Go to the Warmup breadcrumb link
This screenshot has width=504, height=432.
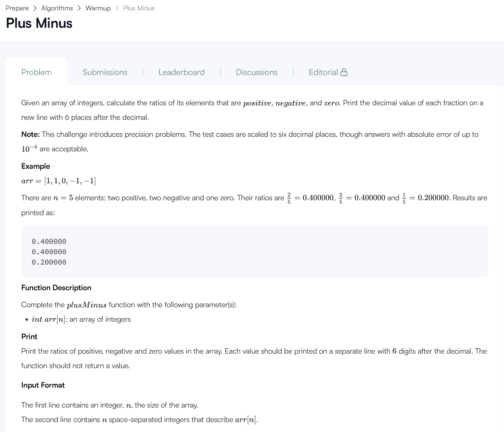[x=98, y=8]
